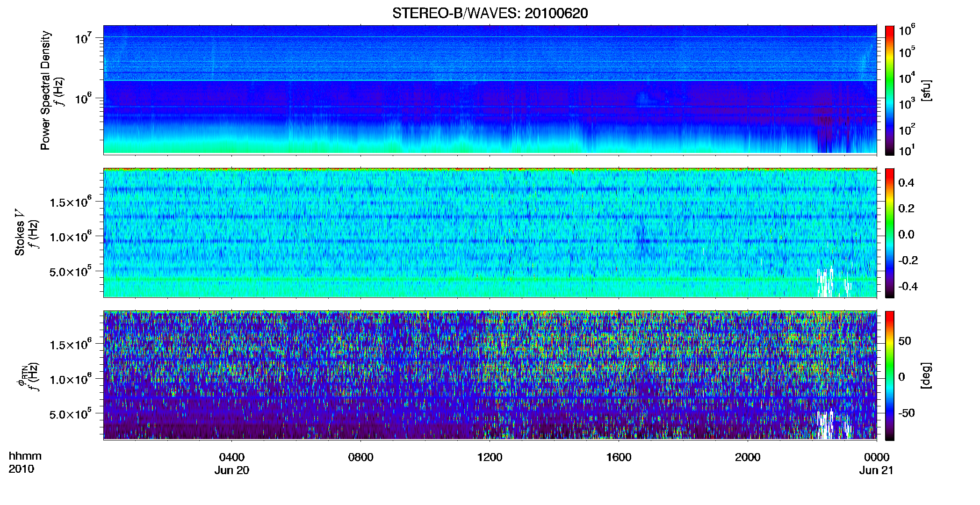Image resolution: width=980 pixels, height=505 pixels.
Task: Click the "Jun 20" date label
Action: click(232, 470)
